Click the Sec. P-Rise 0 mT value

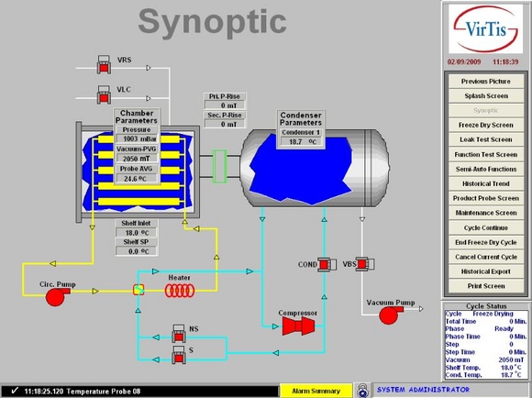click(225, 125)
